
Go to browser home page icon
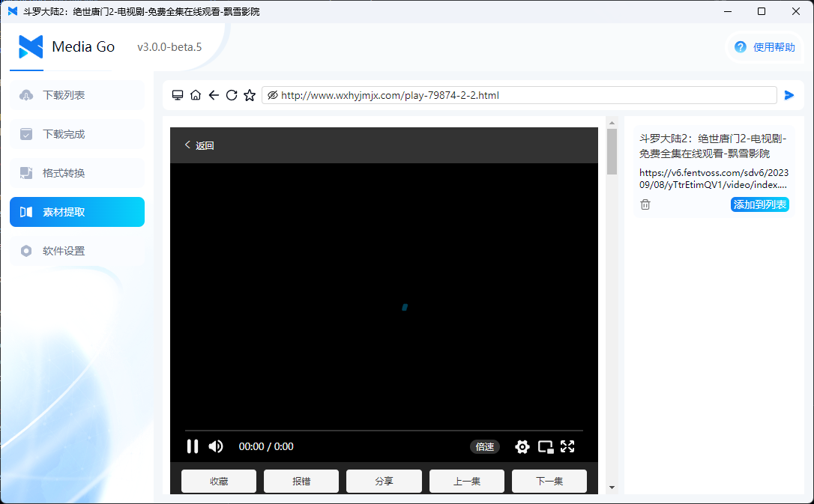[196, 95]
